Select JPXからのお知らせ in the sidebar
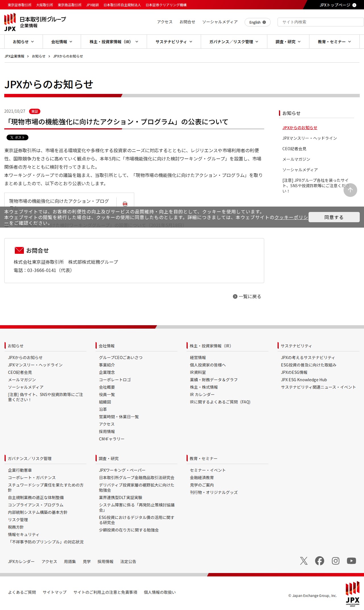Image resolution: width=364 pixels, height=610 pixels. pyautogui.click(x=300, y=128)
